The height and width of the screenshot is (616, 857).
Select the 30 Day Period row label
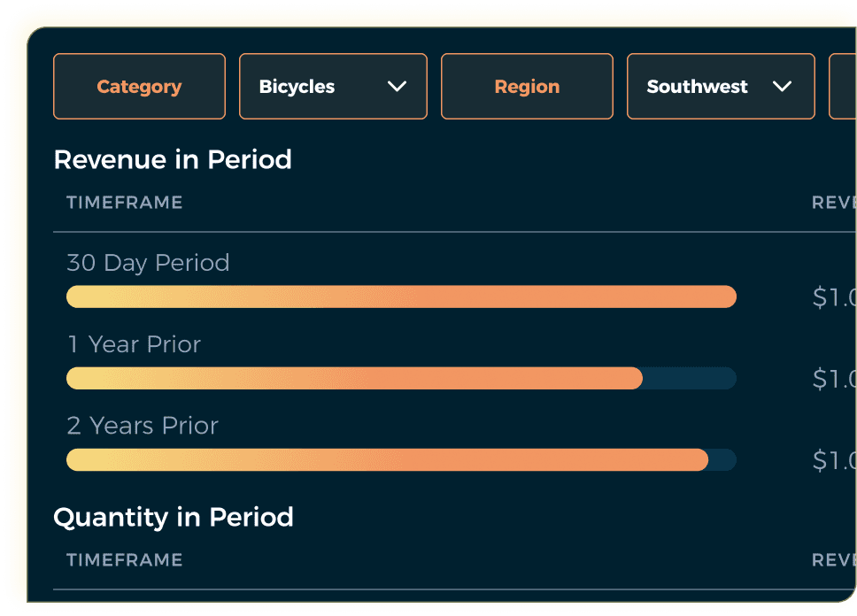(x=148, y=262)
